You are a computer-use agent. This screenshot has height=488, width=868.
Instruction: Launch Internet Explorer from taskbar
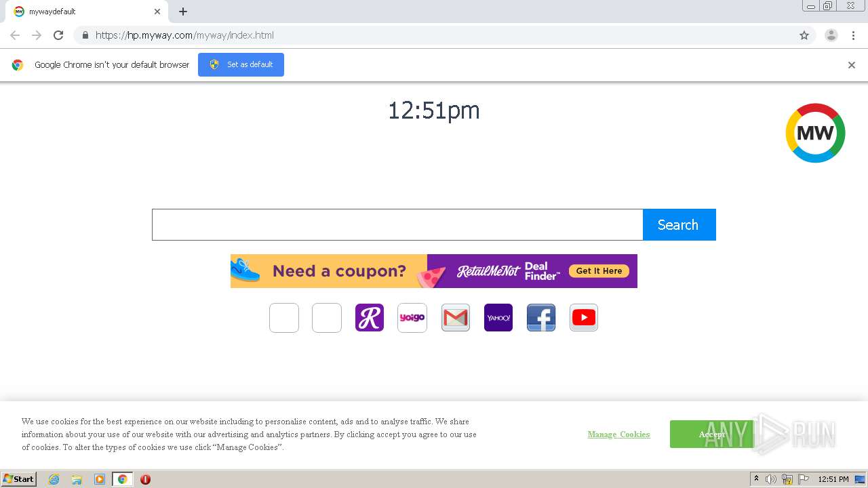tap(54, 479)
